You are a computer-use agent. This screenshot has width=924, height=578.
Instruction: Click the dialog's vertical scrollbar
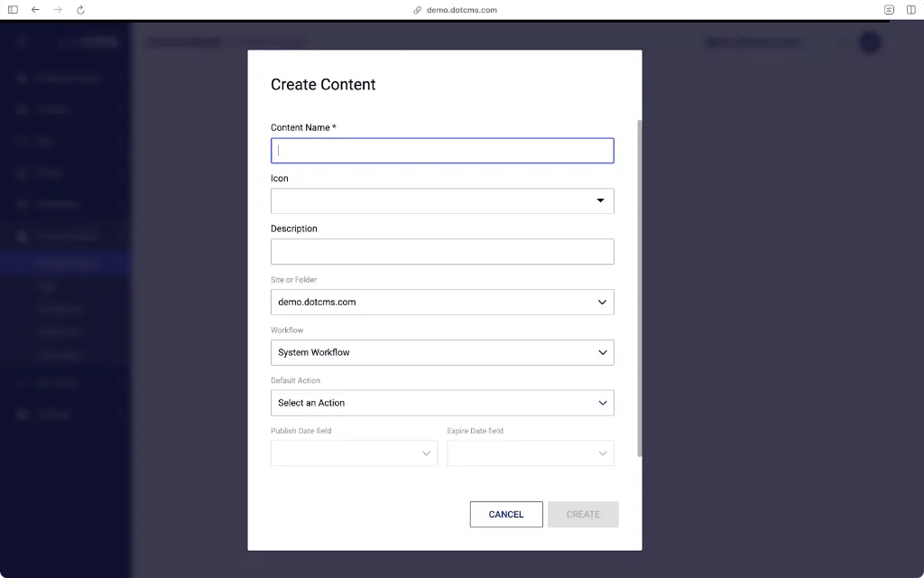pyautogui.click(x=640, y=289)
